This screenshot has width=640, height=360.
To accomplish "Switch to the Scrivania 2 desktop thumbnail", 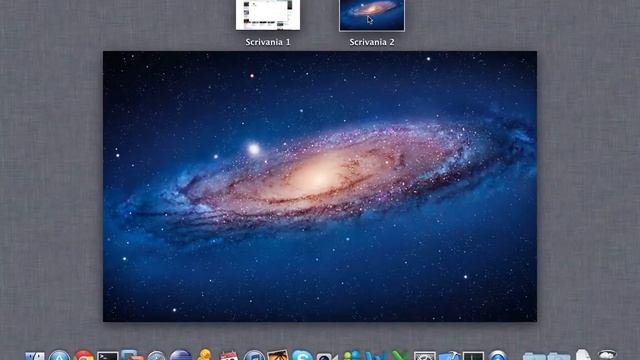I will tap(372, 15).
